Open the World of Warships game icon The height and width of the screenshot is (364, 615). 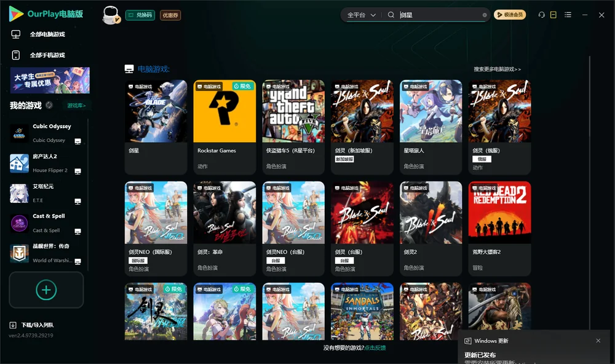click(19, 253)
